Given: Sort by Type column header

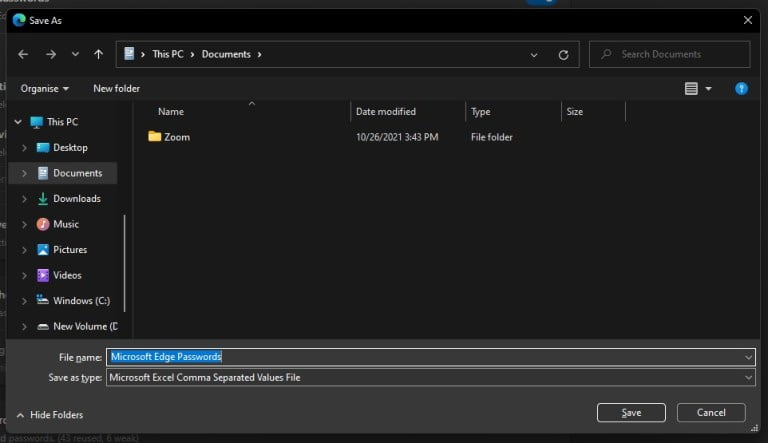Looking at the screenshot, I should click(480, 112).
